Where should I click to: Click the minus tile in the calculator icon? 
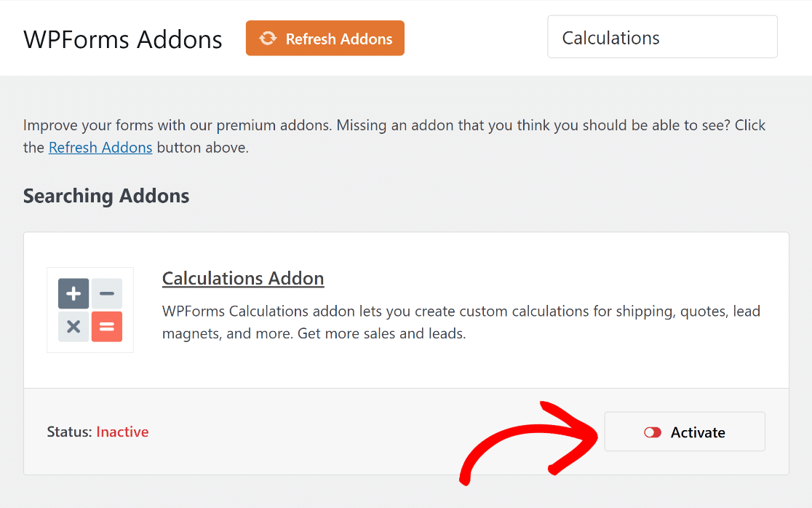(107, 294)
